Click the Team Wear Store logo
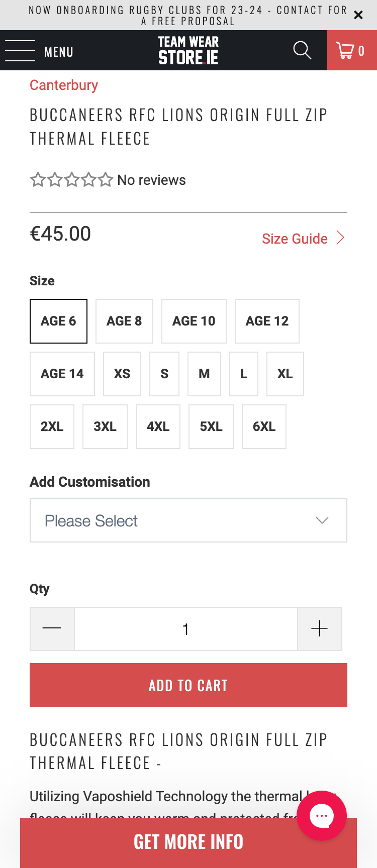Screen dimensions: 377x868 coord(189,50)
